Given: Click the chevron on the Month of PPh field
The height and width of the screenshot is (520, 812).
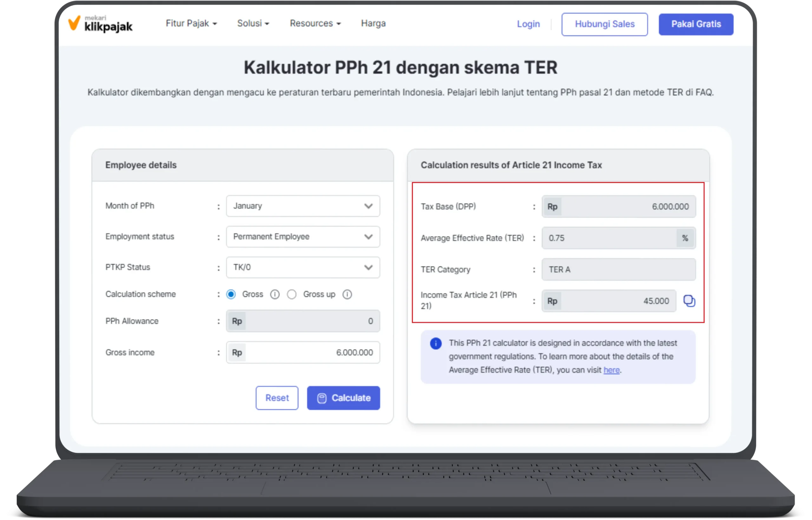Looking at the screenshot, I should 368,206.
